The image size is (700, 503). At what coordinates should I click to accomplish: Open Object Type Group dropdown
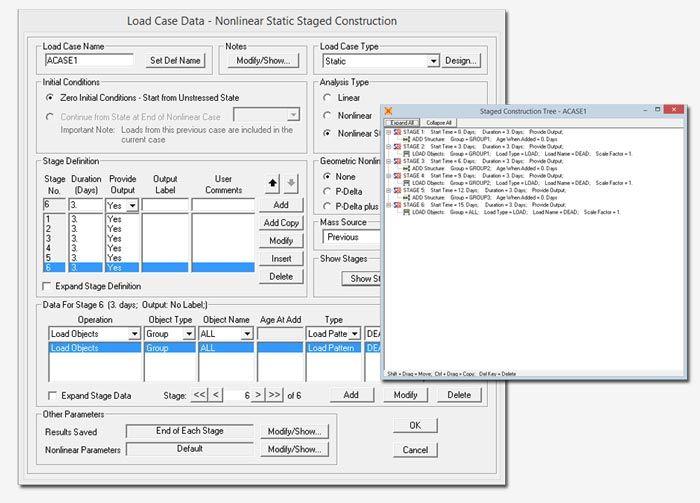tap(189, 334)
